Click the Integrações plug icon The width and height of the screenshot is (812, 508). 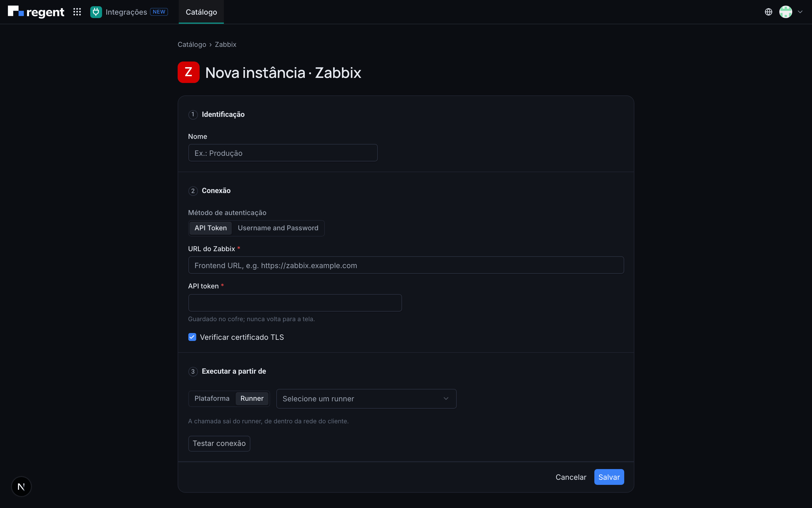[x=96, y=12]
